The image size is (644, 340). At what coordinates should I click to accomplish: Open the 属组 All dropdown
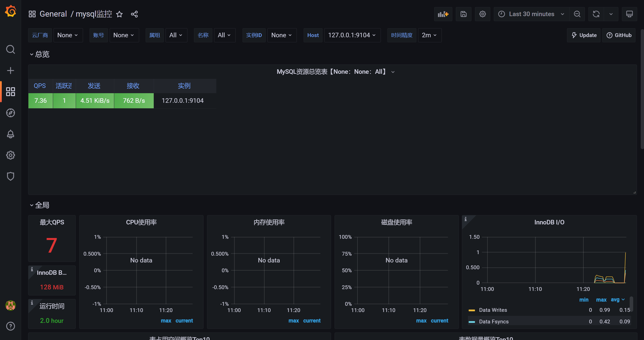[176, 35]
